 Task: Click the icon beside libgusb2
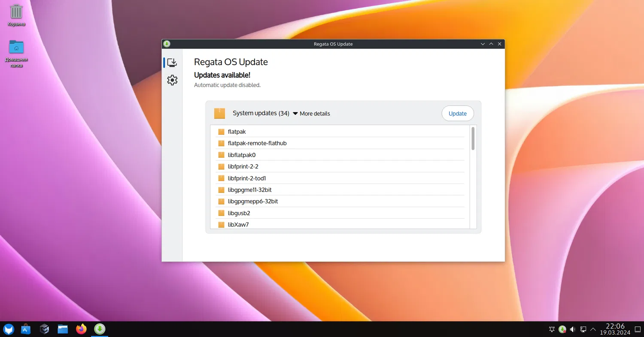(x=222, y=213)
